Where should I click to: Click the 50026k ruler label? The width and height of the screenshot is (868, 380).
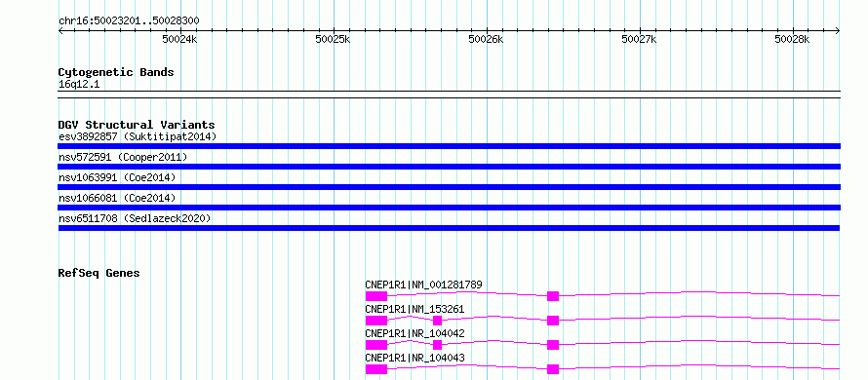coord(486,39)
